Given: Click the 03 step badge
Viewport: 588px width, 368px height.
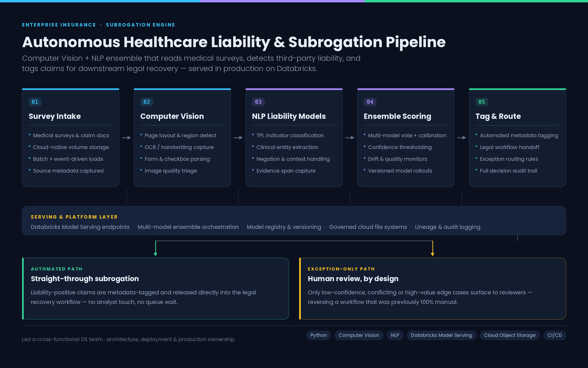Looking at the screenshot, I should click(258, 102).
